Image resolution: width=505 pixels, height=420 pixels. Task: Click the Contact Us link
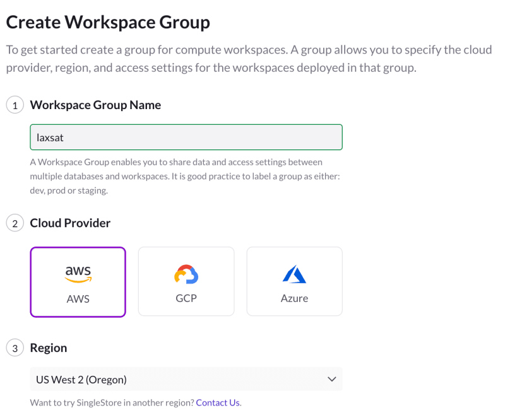tap(218, 402)
